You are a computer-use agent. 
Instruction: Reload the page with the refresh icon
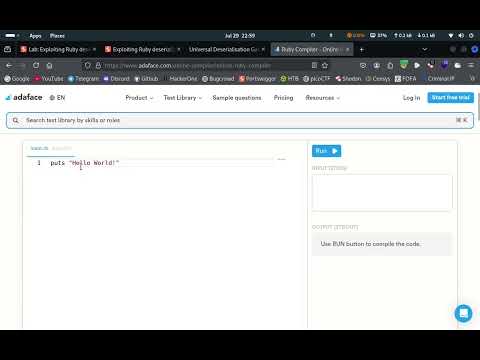(x=36, y=65)
